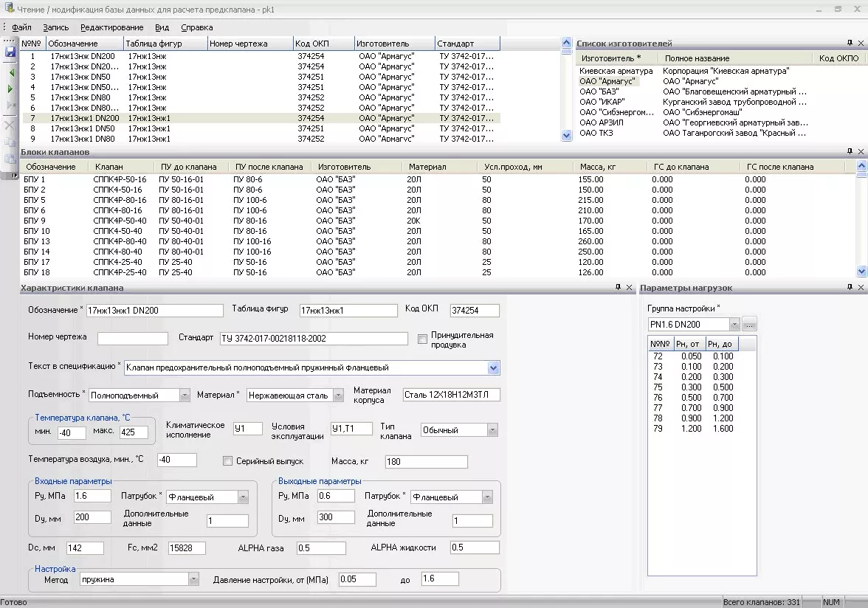Click the Масса, кг input field
This screenshot has height=608, width=868.
point(426,462)
